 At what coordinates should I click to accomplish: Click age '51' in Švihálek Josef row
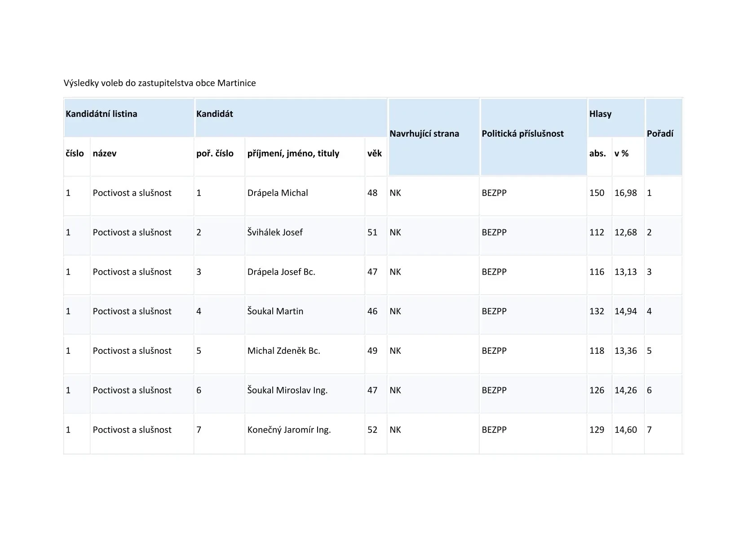point(372,232)
